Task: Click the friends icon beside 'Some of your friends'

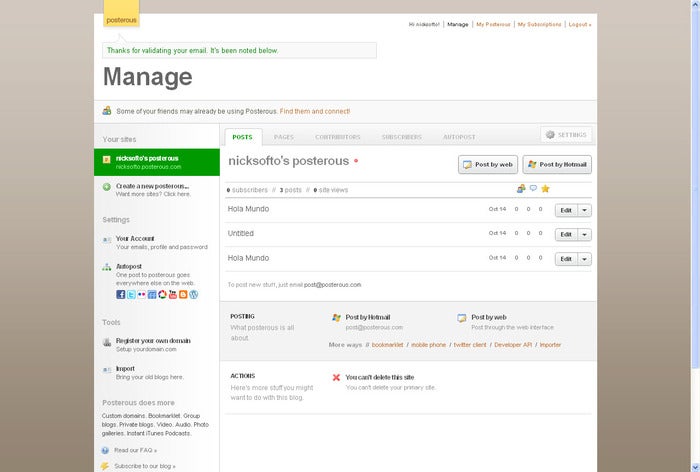Action: coord(107,110)
